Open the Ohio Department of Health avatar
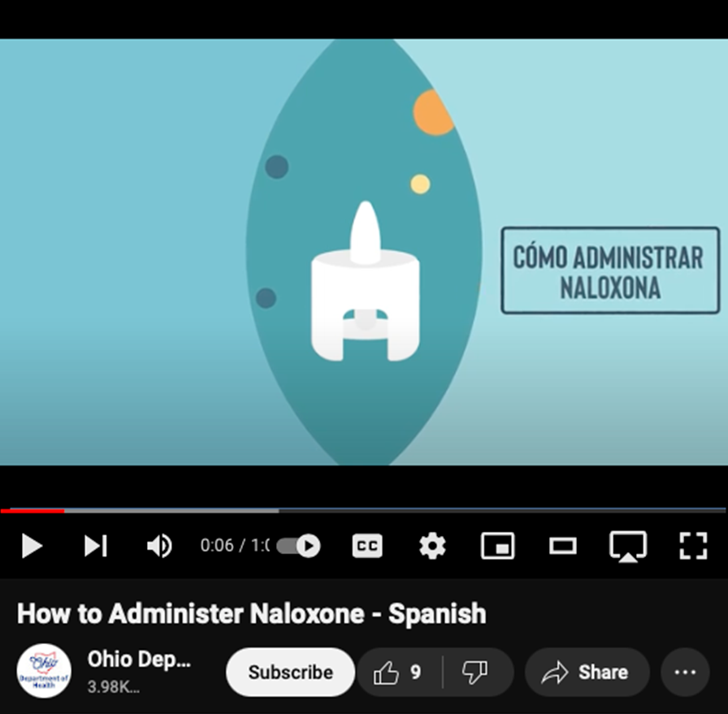 (x=44, y=671)
